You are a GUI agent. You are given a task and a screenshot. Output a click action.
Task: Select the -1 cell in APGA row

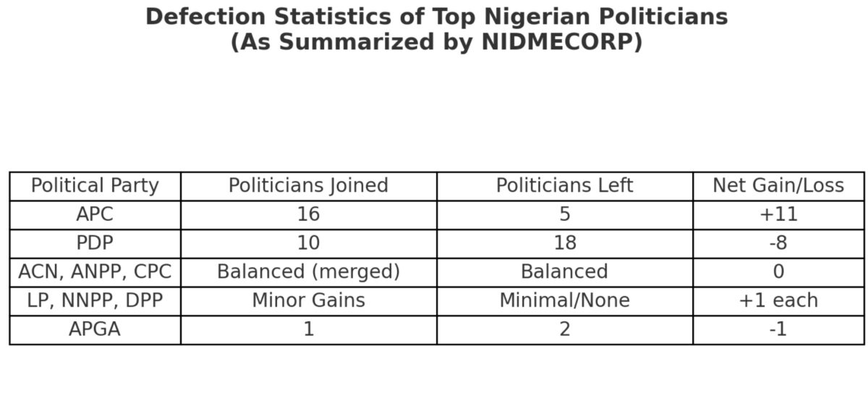click(778, 330)
